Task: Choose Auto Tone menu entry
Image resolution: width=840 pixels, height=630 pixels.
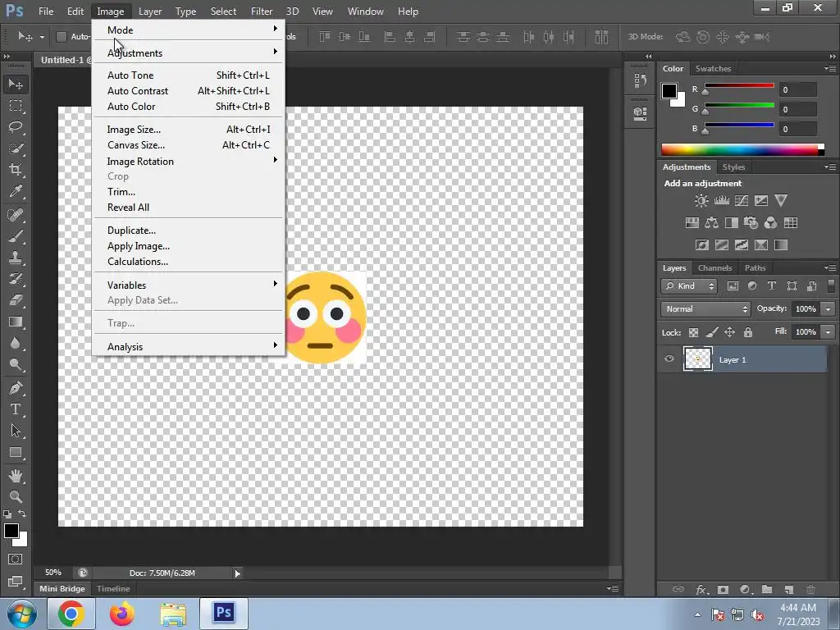Action: (x=188, y=75)
